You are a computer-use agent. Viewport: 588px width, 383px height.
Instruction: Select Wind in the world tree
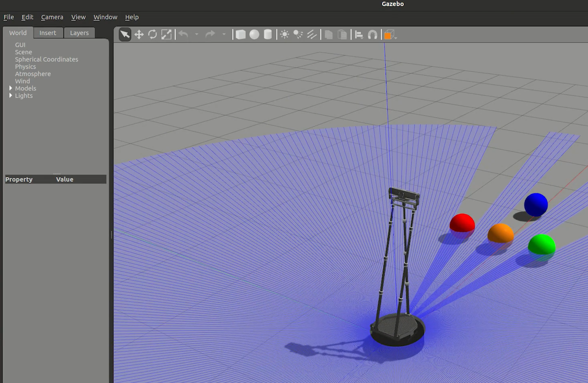(x=22, y=81)
